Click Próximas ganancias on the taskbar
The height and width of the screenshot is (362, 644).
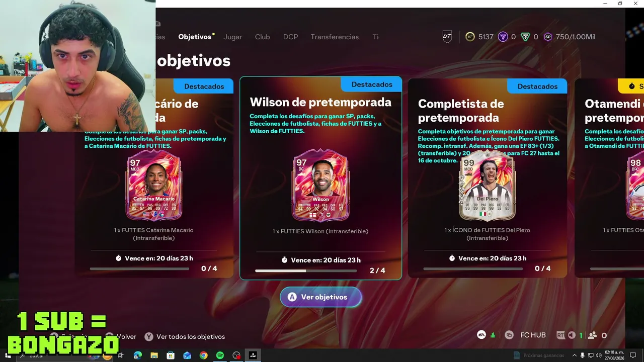pyautogui.click(x=539, y=355)
